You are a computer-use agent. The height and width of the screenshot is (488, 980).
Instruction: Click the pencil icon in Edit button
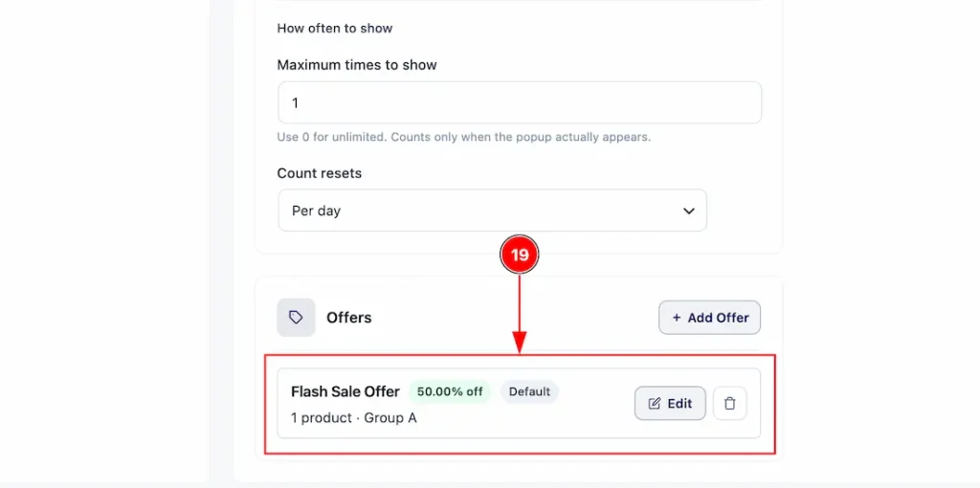[x=655, y=404]
